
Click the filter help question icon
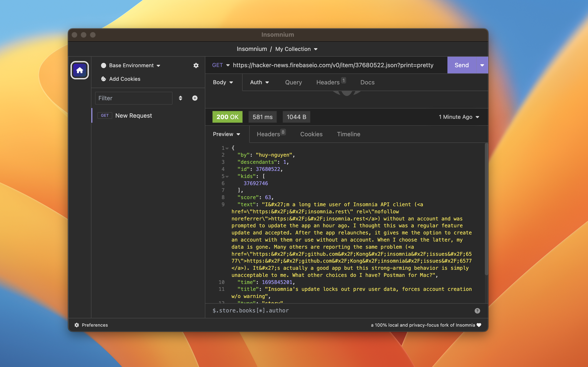[477, 311]
